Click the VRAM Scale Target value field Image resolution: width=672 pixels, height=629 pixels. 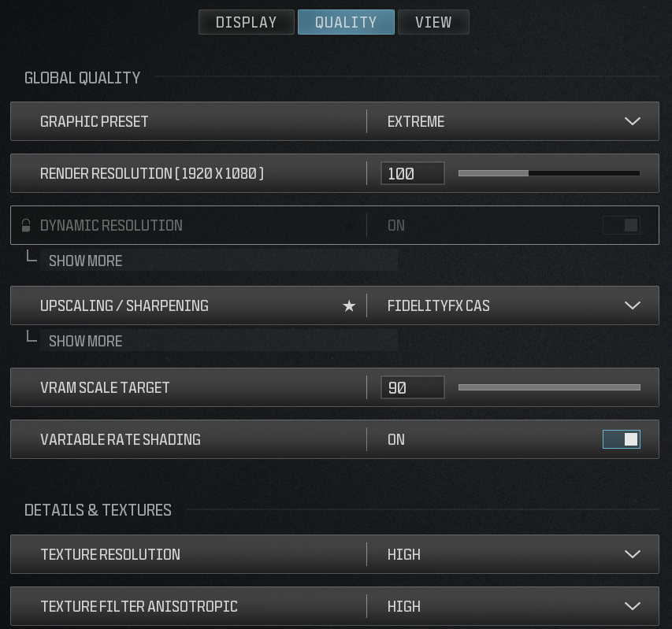click(x=412, y=387)
